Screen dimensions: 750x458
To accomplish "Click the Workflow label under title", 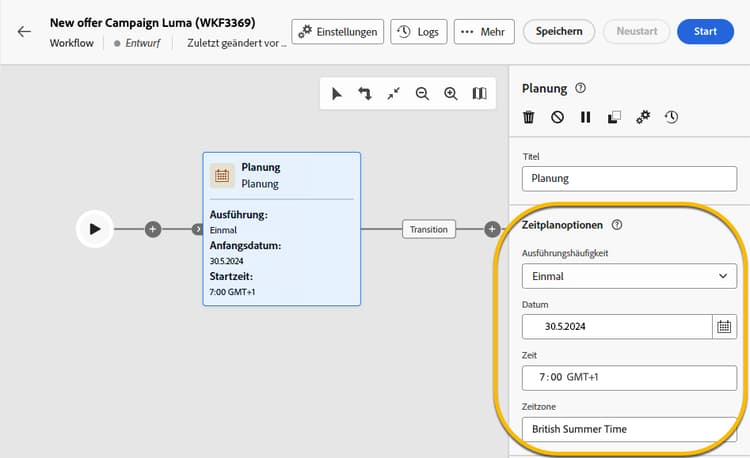I will pos(72,43).
